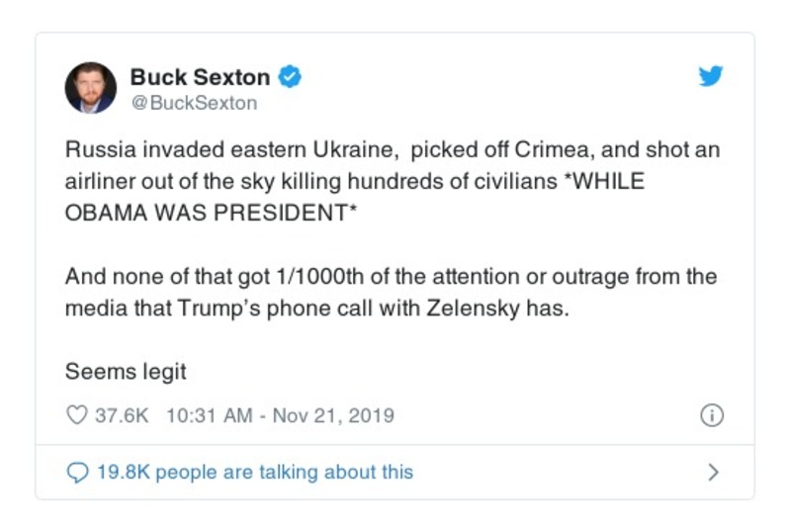Click the Twitter bird logo
790x532 pixels.
(x=711, y=76)
